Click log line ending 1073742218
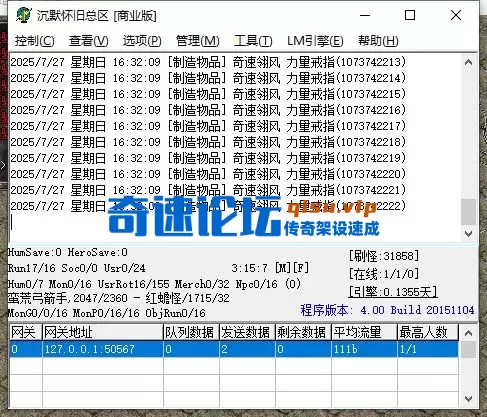This screenshot has width=487, height=417. (x=208, y=142)
